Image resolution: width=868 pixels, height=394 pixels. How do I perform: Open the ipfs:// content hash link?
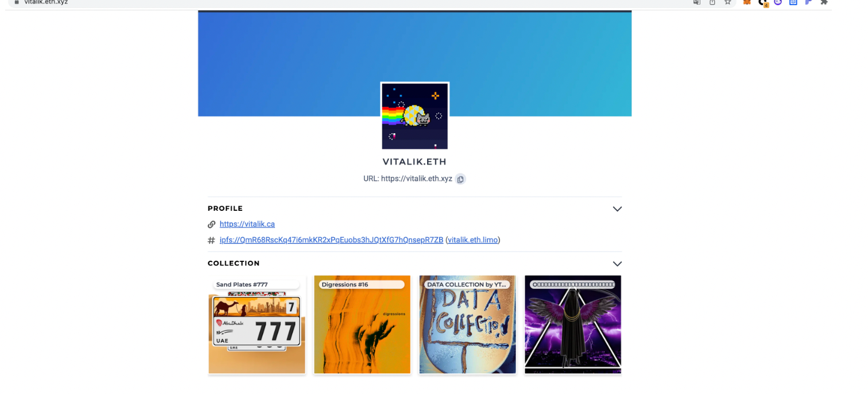pos(331,240)
